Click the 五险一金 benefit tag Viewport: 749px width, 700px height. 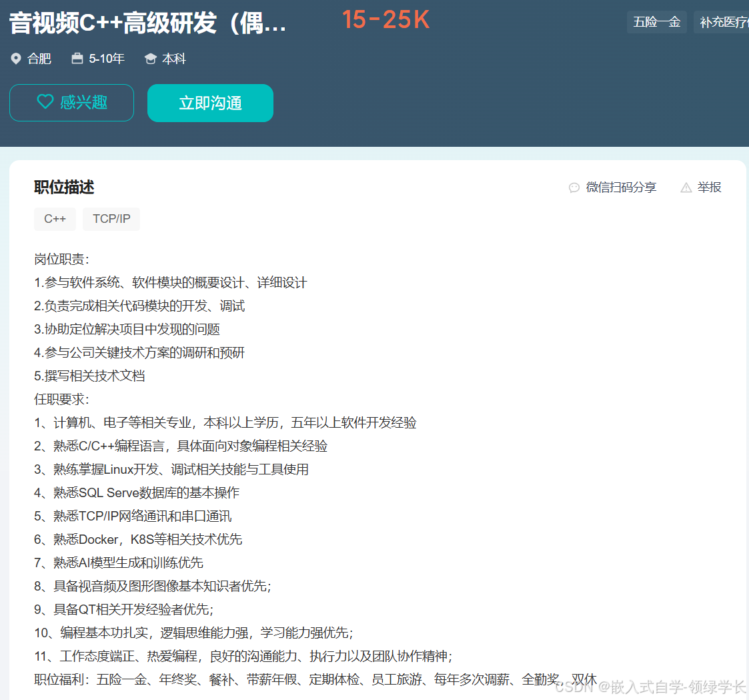tap(657, 22)
